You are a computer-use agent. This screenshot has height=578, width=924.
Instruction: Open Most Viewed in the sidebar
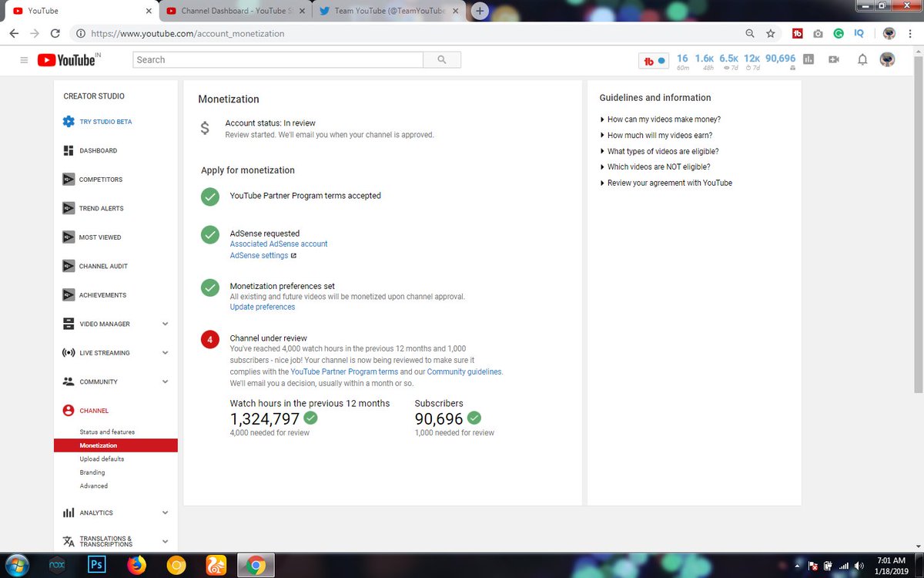[100, 237]
